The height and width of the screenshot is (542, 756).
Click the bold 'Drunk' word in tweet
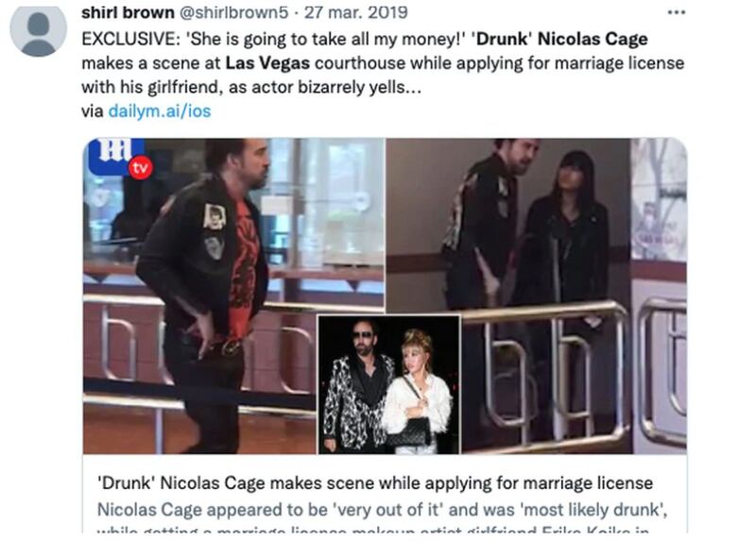[x=502, y=39]
